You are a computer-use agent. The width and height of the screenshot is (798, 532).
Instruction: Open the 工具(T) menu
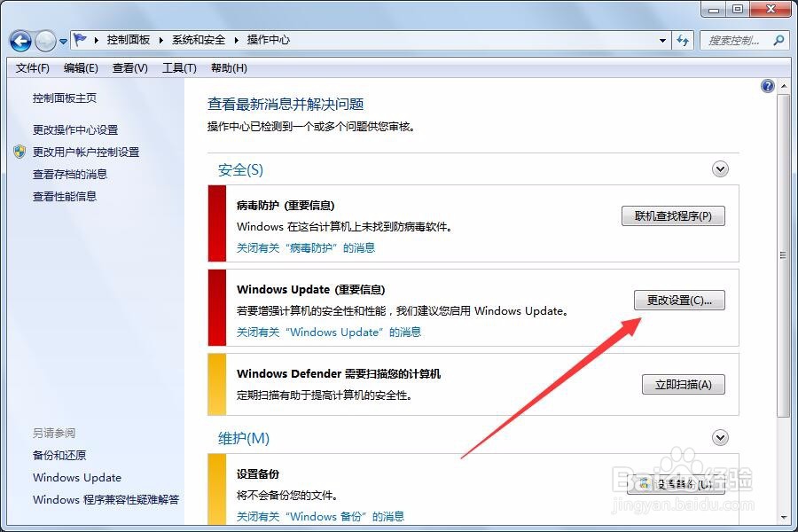[x=179, y=67]
